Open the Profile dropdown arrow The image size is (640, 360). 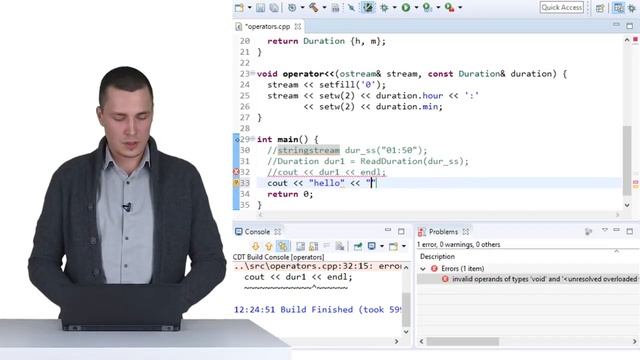tap(438, 7)
